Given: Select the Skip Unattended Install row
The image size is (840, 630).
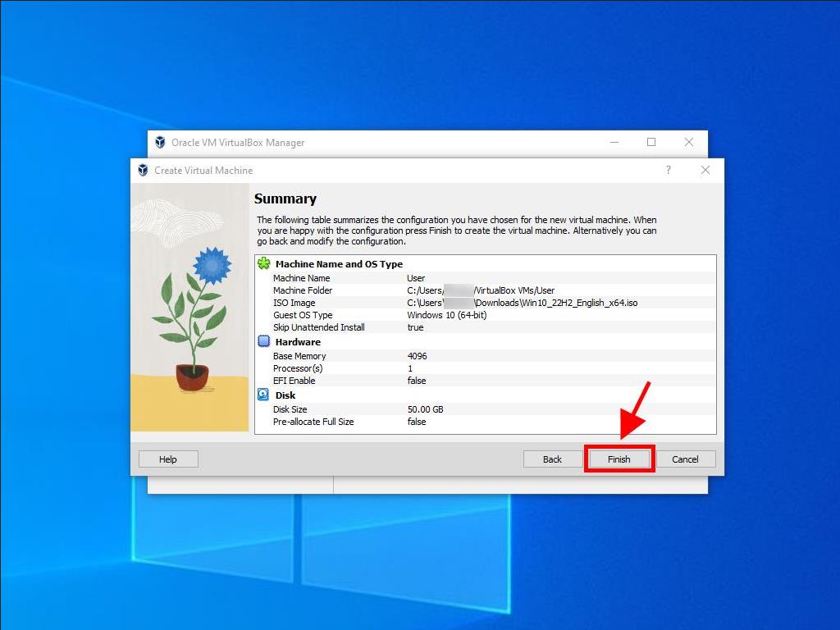Looking at the screenshot, I should point(484,327).
